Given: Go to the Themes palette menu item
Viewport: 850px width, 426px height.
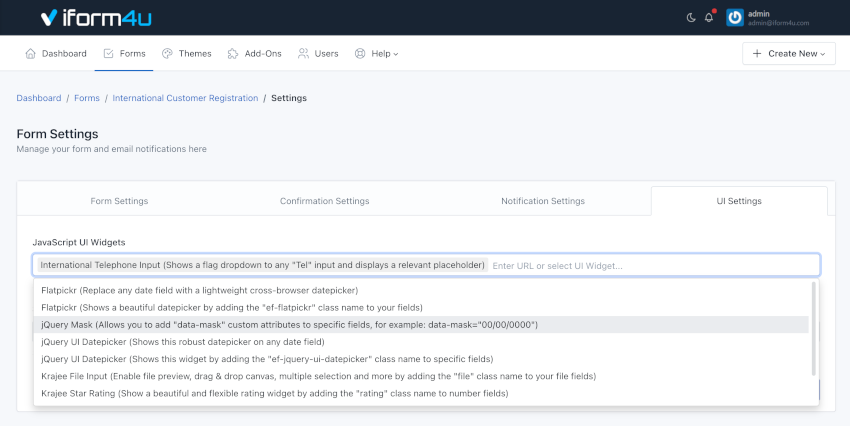Looking at the screenshot, I should click(x=186, y=53).
